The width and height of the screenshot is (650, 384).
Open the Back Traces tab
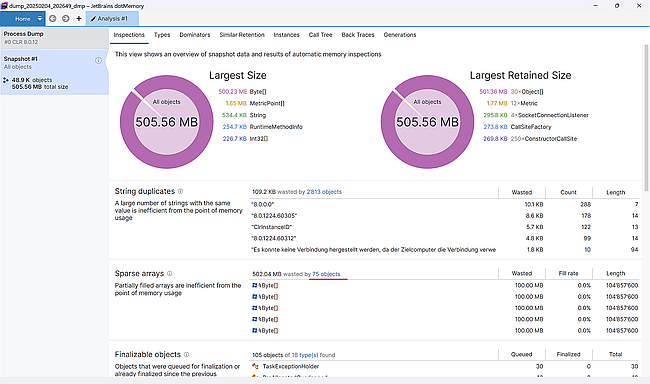click(x=358, y=35)
